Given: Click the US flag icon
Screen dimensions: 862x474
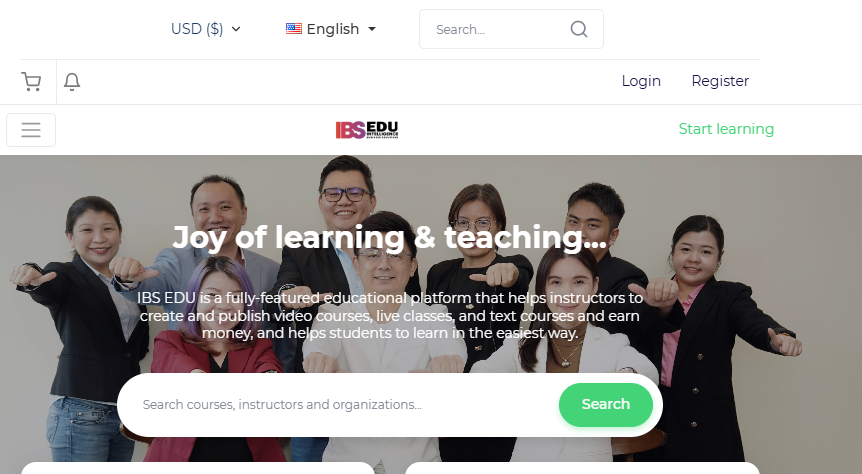Looking at the screenshot, I should [x=294, y=29].
